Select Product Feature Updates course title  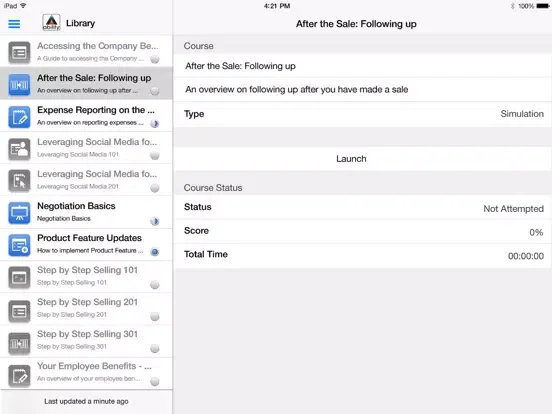click(x=89, y=238)
